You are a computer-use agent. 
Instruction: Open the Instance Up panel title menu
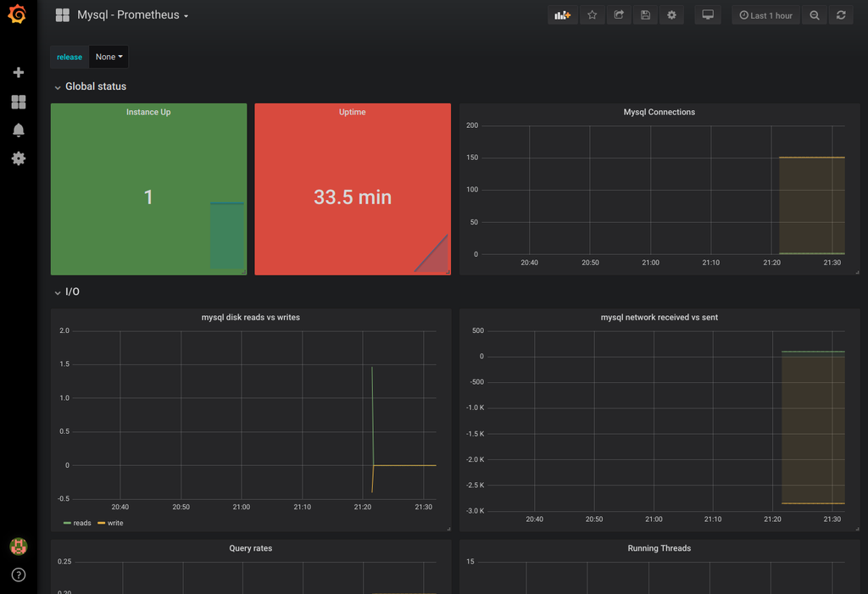point(148,112)
